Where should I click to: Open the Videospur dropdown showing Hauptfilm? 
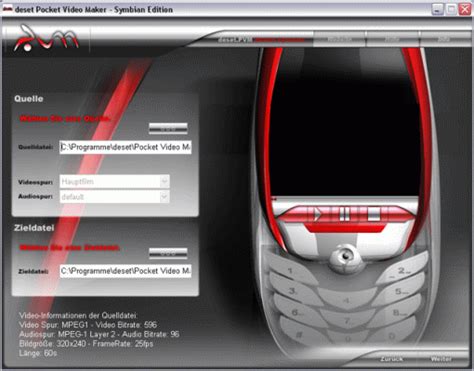(114, 182)
